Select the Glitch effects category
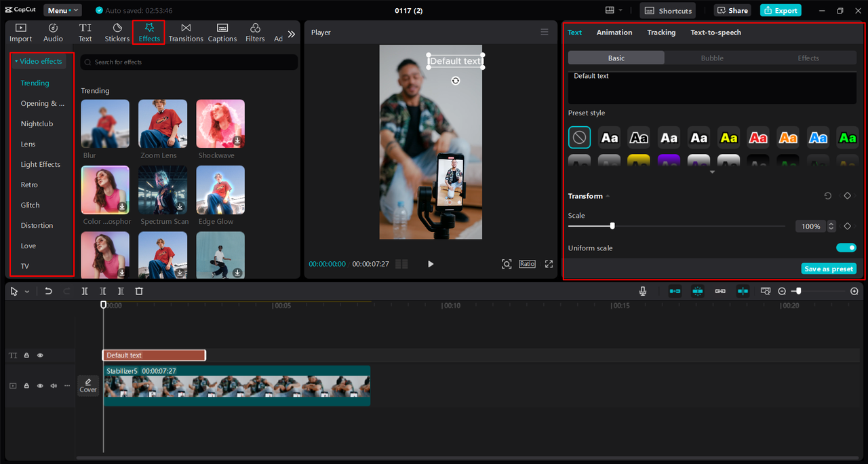 pos(30,205)
